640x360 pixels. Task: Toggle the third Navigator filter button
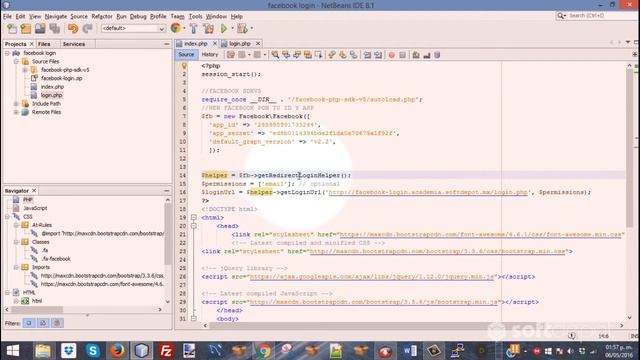point(57,323)
